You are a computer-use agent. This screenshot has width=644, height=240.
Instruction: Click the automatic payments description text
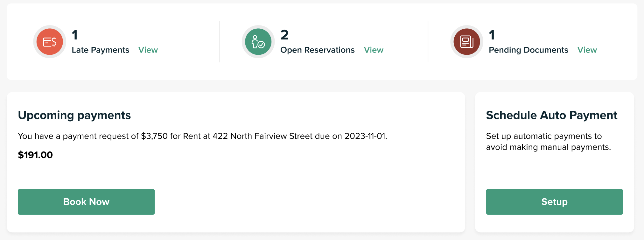[548, 142]
